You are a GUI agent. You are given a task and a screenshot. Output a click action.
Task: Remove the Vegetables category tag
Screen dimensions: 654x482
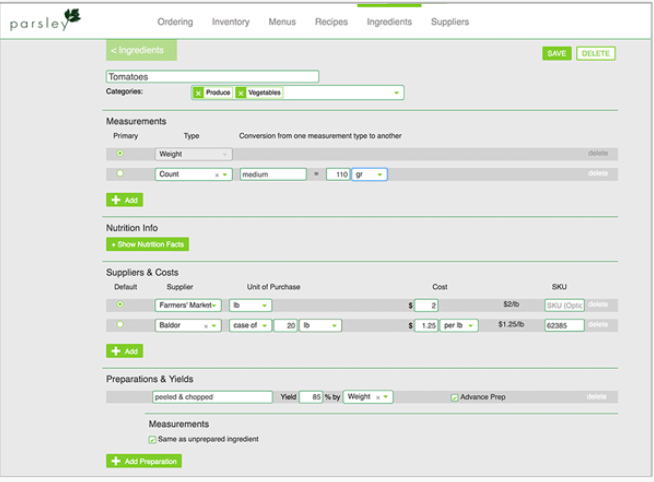241,93
